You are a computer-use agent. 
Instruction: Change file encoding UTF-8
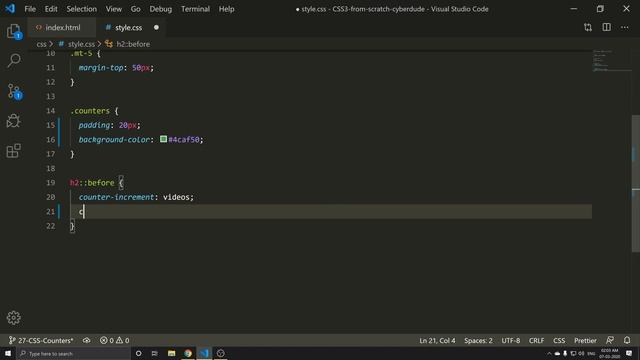[511, 340]
